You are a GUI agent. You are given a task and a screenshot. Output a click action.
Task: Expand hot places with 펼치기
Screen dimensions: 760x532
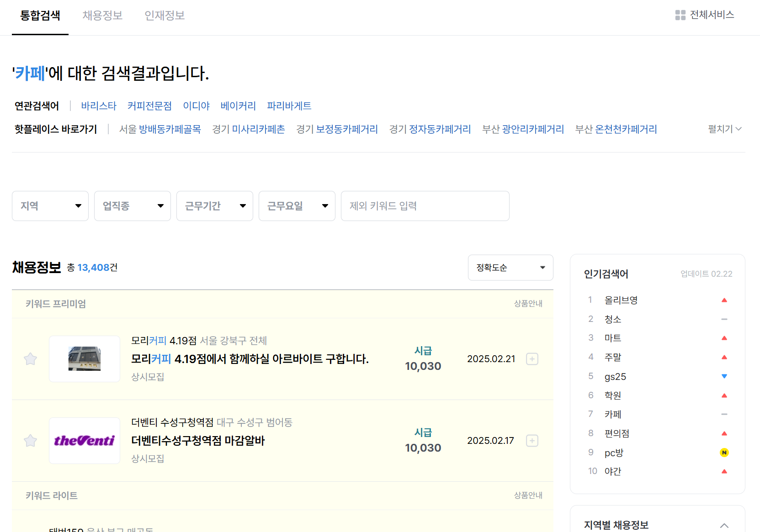click(x=725, y=129)
